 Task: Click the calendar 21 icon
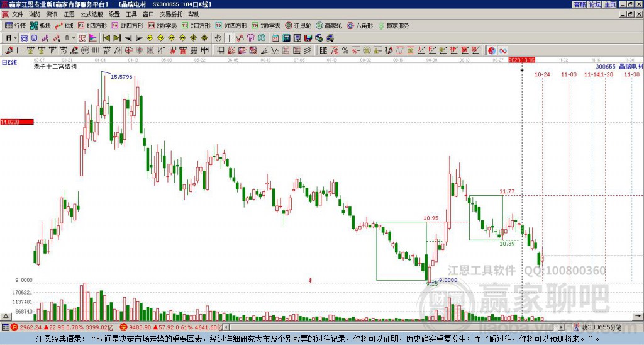(x=275, y=38)
